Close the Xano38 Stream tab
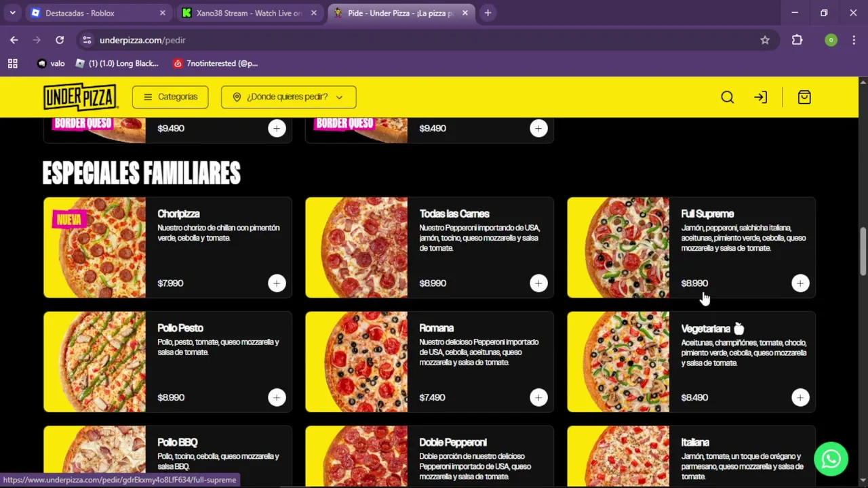868x488 pixels. click(314, 13)
